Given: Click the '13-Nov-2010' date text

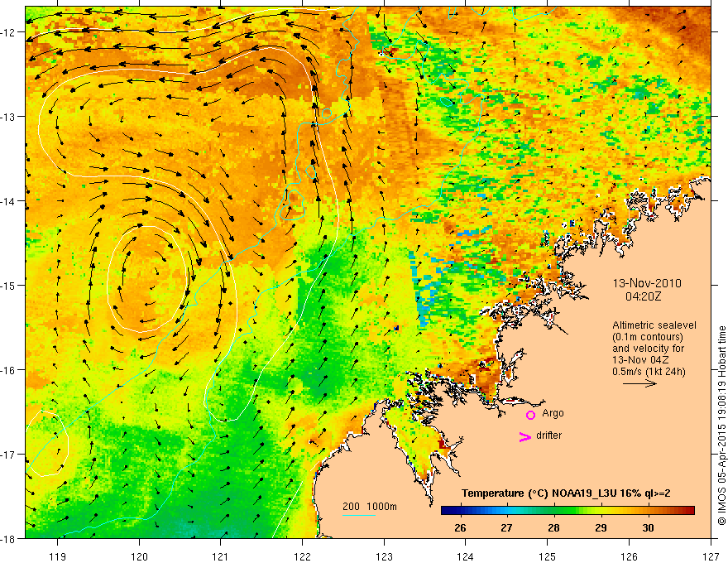Looking at the screenshot, I should click(x=647, y=283).
